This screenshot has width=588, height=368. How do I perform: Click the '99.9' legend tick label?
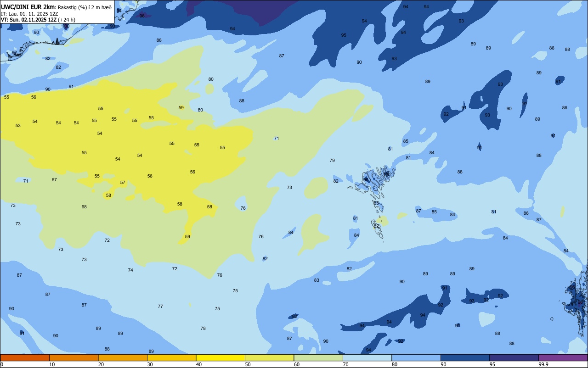(543, 364)
